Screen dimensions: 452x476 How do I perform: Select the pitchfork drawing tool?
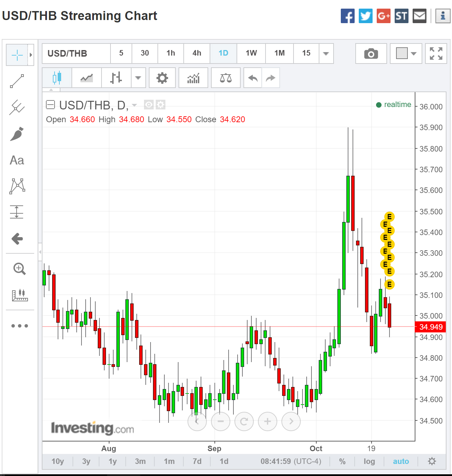coord(17,107)
